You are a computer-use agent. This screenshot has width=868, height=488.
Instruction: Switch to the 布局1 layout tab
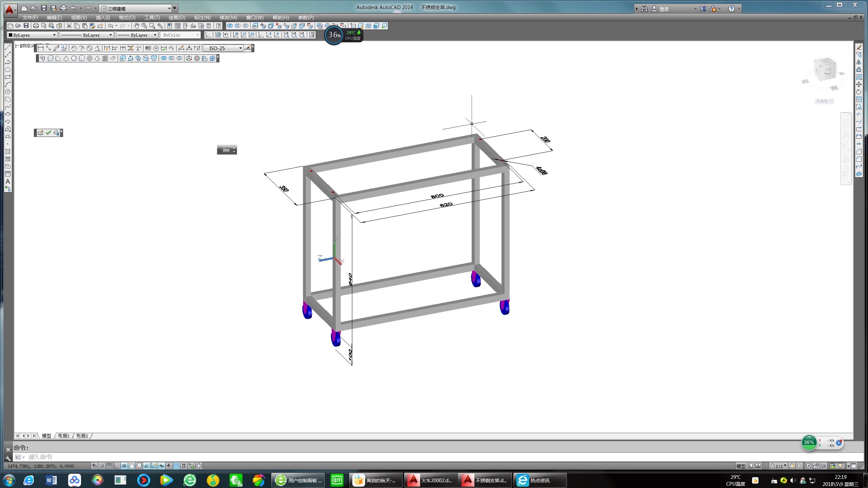pos(63,436)
